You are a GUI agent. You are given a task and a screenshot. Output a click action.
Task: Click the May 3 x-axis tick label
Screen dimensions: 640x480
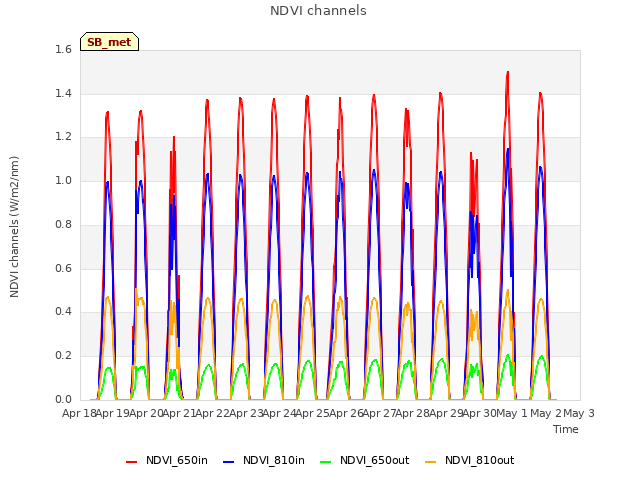(579, 413)
